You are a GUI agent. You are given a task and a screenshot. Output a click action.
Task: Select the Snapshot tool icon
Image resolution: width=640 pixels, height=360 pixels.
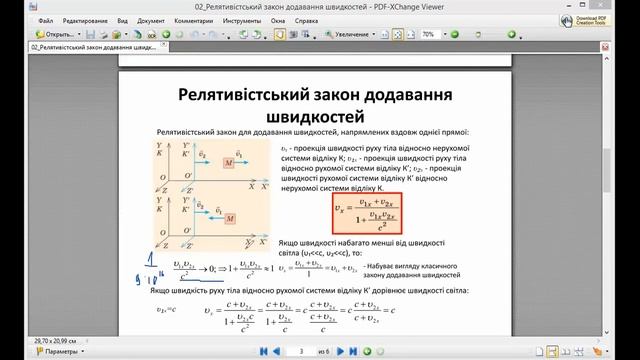click(x=293, y=35)
